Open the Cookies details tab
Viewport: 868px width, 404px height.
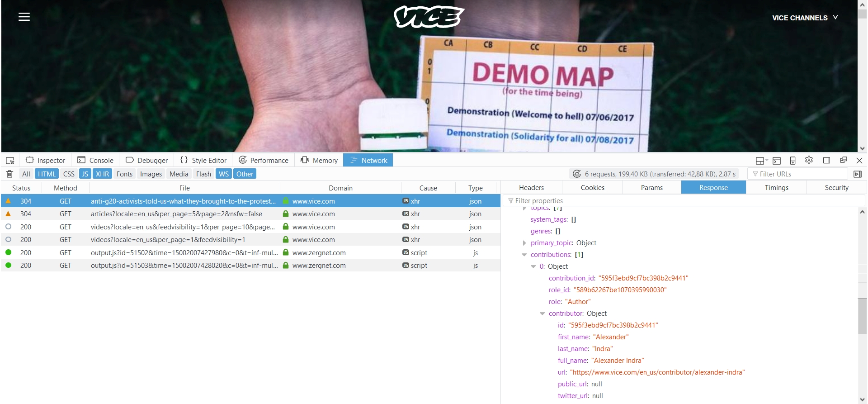point(592,188)
